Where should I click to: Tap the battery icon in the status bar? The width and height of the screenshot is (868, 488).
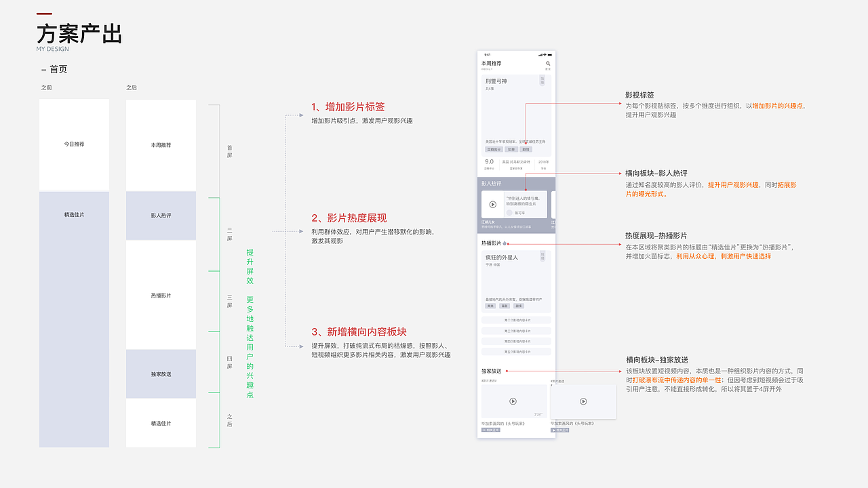549,54
